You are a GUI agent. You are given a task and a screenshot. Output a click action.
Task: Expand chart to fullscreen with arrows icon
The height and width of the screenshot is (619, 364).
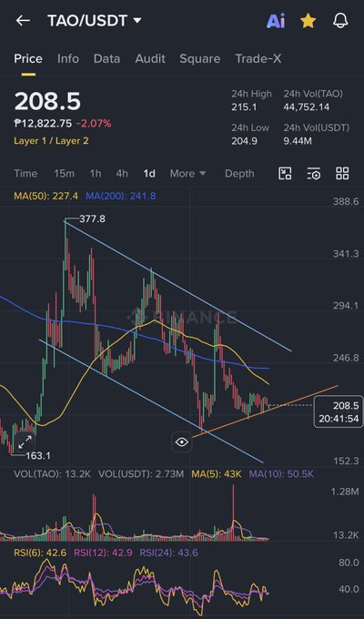click(x=25, y=442)
